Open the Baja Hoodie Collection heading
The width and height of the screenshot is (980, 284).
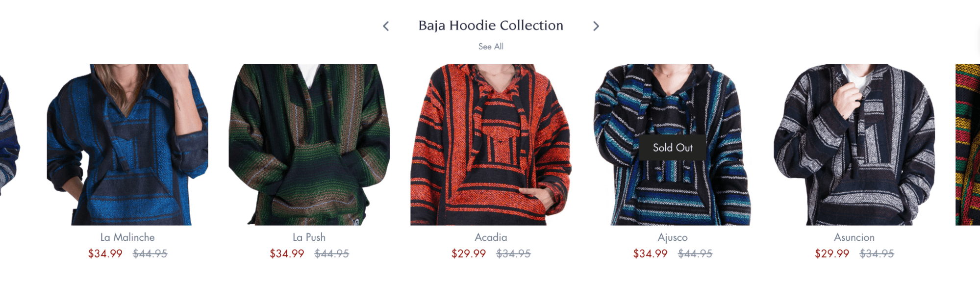click(491, 26)
